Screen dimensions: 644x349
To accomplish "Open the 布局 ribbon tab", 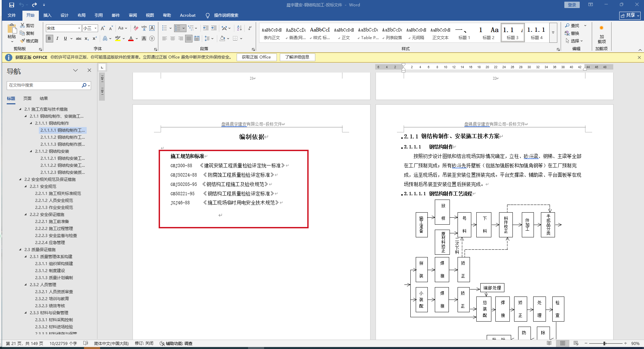I will 81,15.
